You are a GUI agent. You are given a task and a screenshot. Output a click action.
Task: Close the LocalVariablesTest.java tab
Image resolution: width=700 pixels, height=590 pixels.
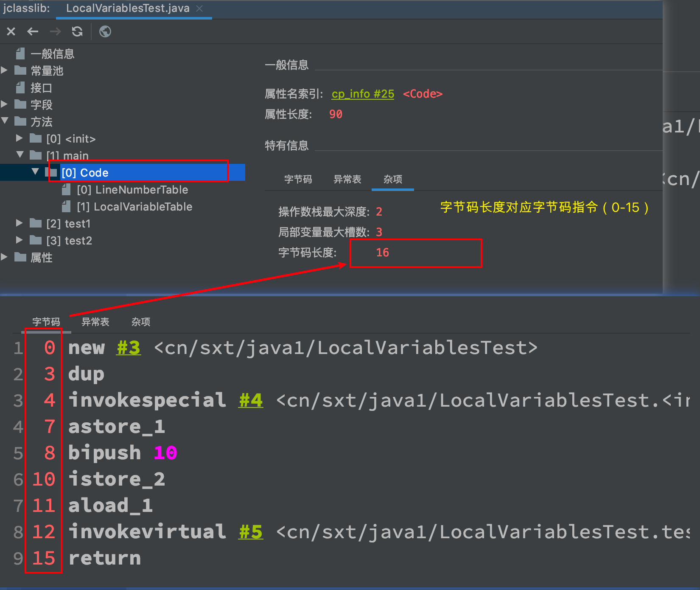(199, 8)
